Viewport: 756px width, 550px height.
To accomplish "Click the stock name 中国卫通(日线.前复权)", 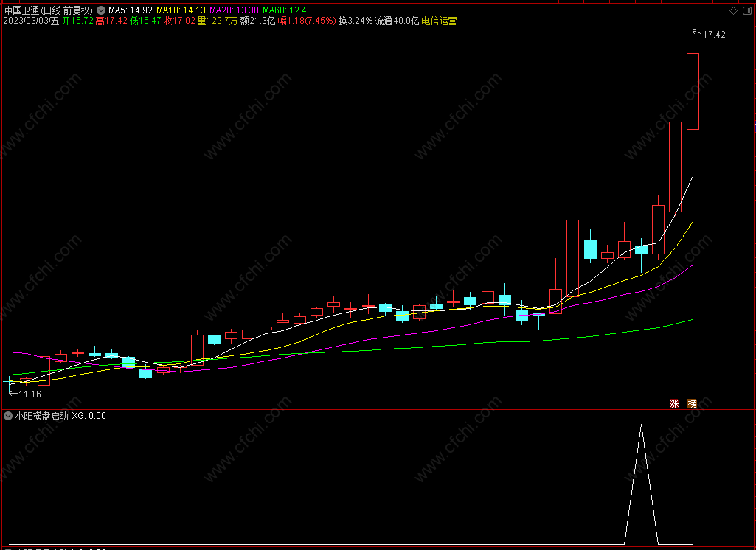I will point(48,10).
